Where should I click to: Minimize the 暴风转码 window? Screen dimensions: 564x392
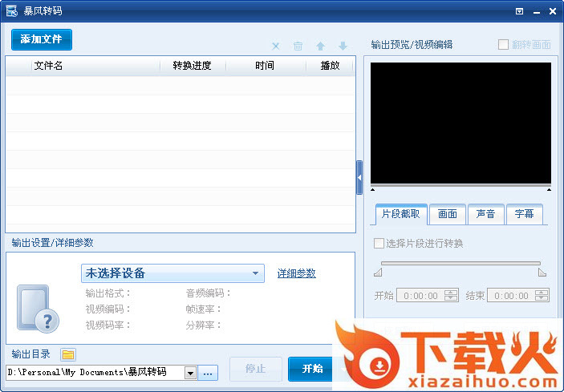537,12
